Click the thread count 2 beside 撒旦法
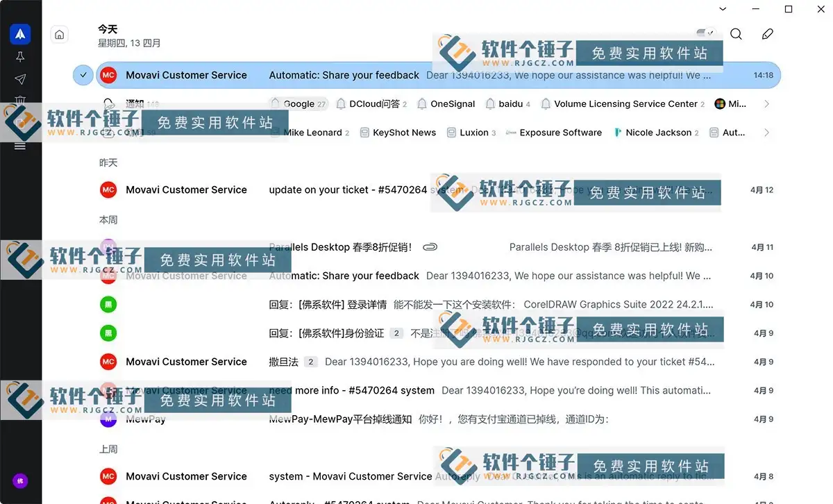The width and height of the screenshot is (833, 504). coord(311,362)
